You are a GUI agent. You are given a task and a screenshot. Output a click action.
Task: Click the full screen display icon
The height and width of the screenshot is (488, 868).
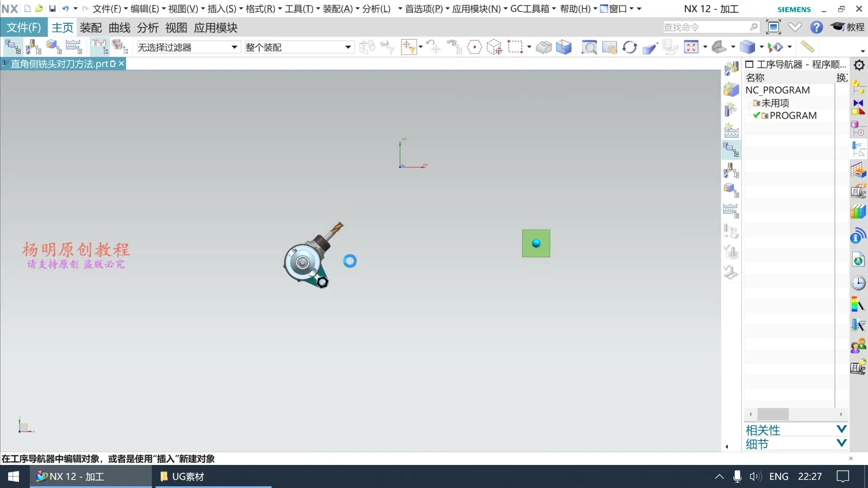click(774, 28)
